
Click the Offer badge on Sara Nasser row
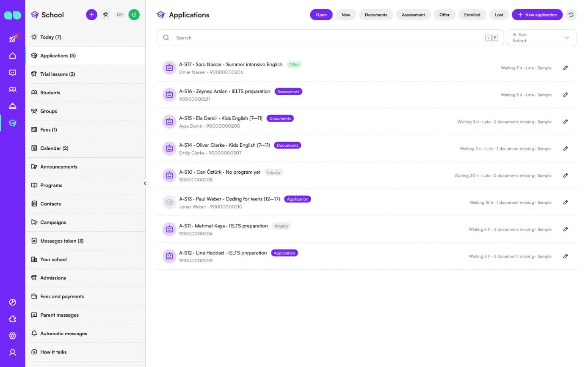click(x=294, y=65)
